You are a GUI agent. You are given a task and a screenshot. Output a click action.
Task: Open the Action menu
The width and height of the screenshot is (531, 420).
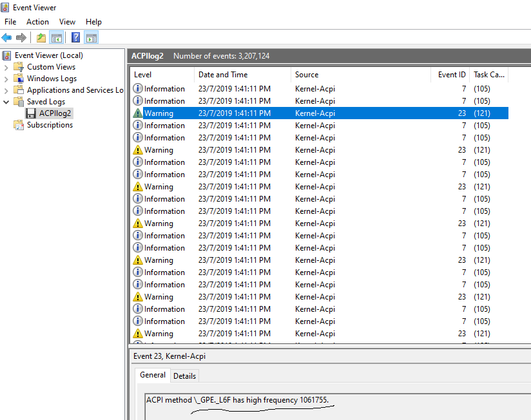(37, 21)
